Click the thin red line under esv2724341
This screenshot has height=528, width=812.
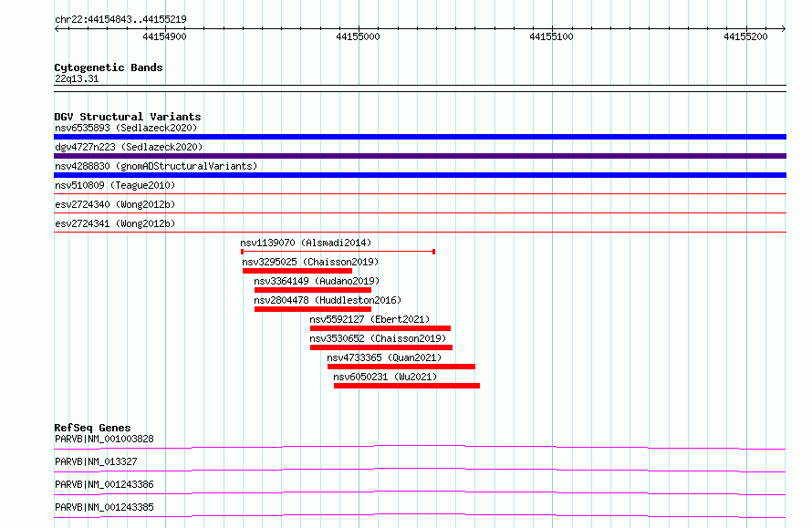[x=420, y=233]
